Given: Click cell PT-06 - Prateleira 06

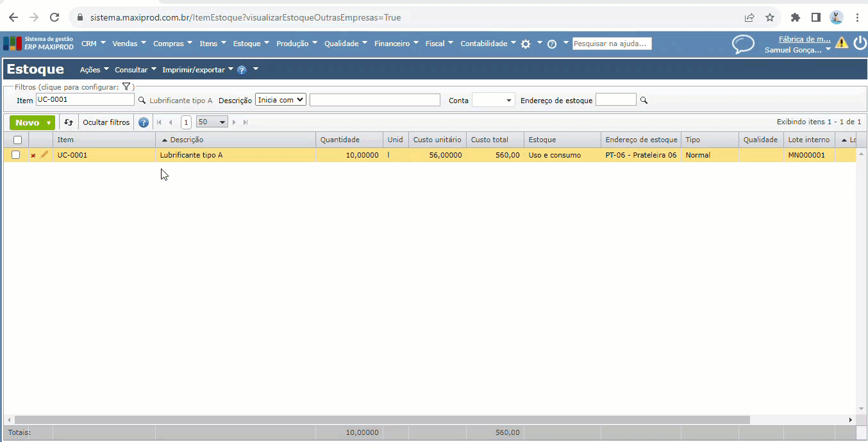Looking at the screenshot, I should 641,155.
